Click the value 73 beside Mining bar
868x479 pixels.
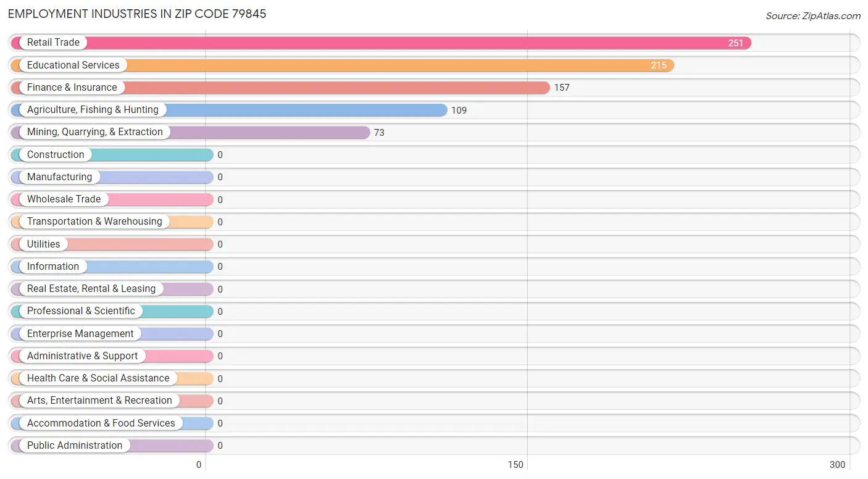(379, 133)
